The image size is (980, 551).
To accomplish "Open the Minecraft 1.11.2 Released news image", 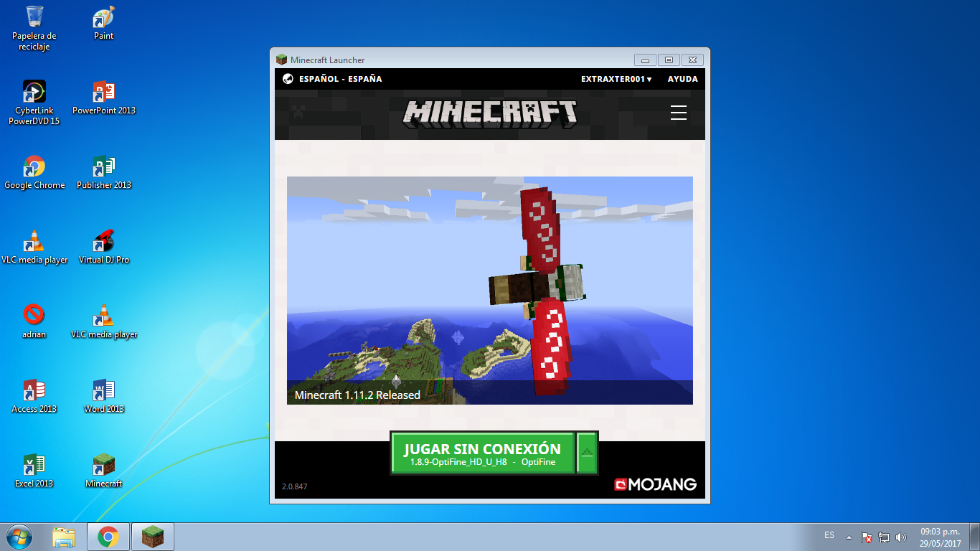I will [490, 291].
